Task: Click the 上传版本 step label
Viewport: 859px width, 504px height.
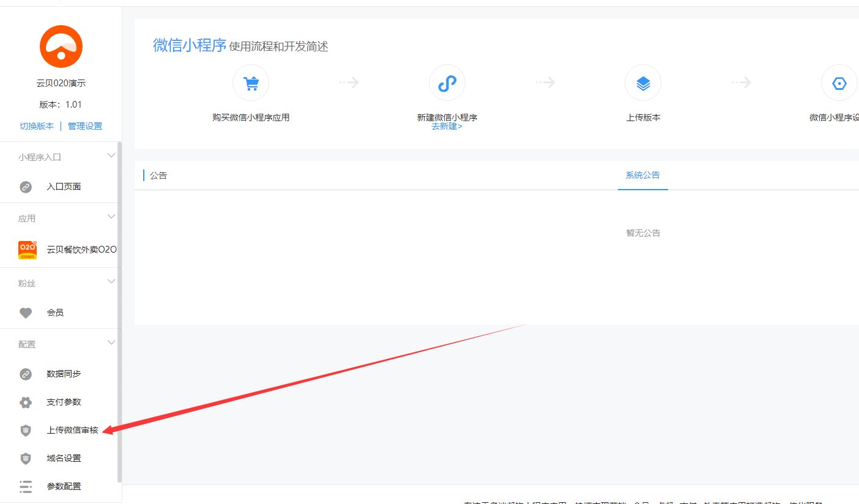Action: [643, 117]
